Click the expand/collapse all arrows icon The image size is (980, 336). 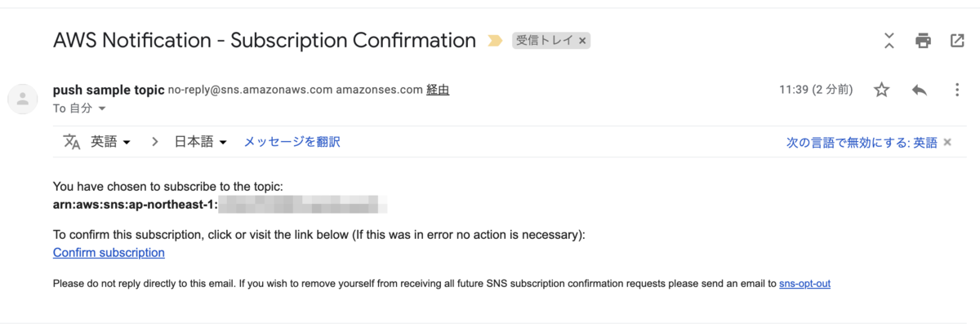pyautogui.click(x=889, y=40)
